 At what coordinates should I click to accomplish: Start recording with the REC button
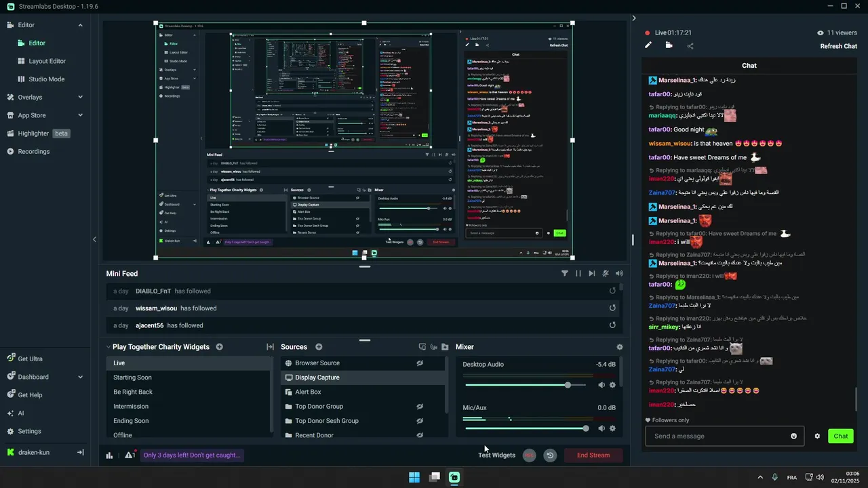coord(529,455)
